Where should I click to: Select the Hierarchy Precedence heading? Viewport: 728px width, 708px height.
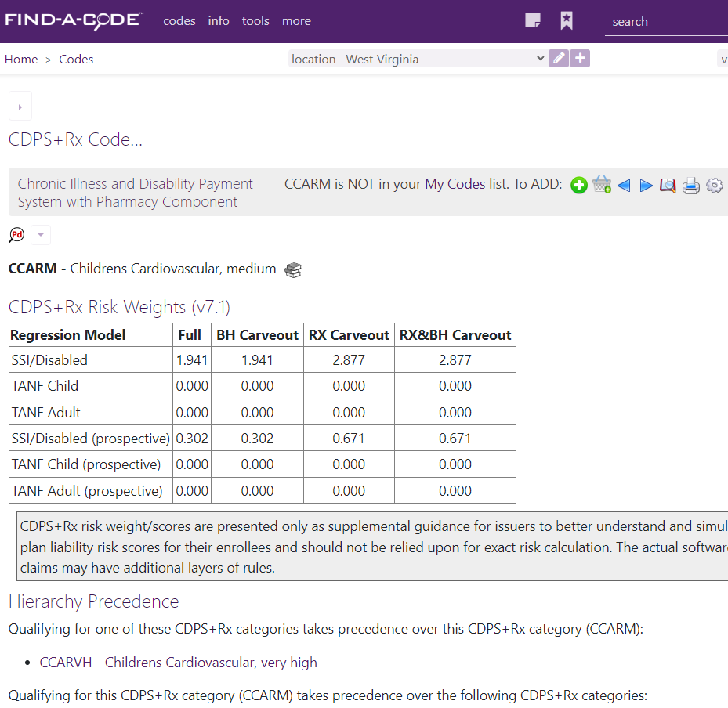tap(94, 601)
